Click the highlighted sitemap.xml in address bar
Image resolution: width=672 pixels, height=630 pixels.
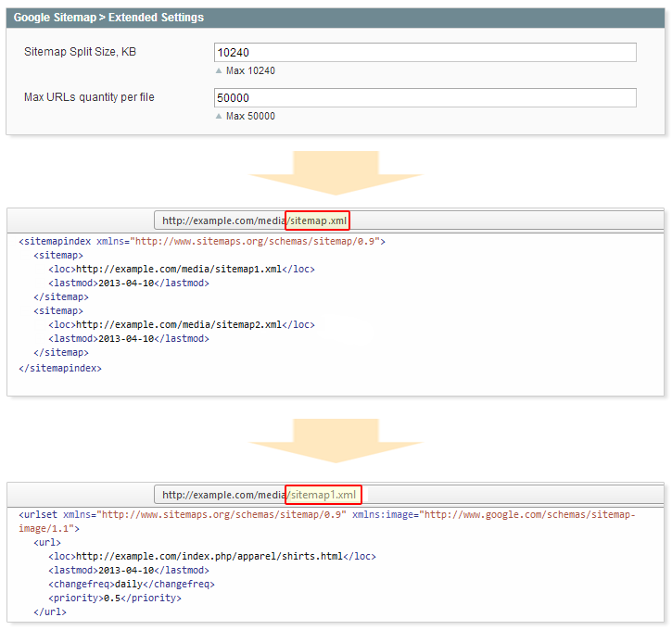(318, 220)
